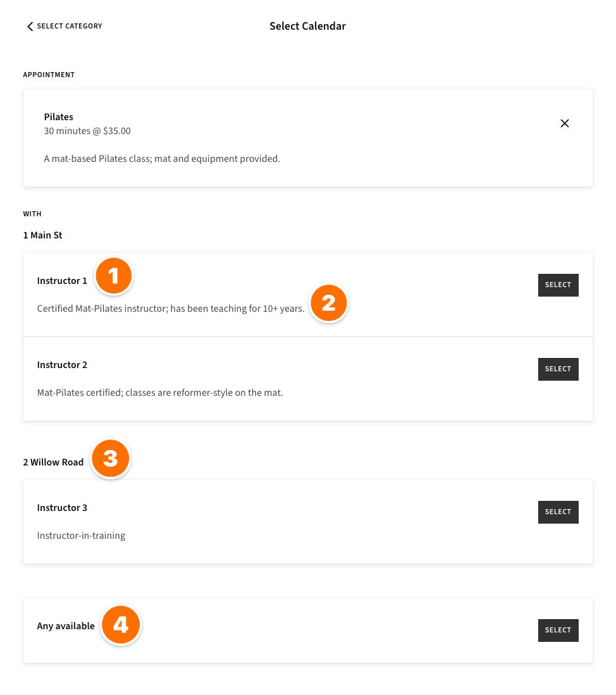Click the Pilates appointment title
The image size is (616, 695).
coord(58,117)
